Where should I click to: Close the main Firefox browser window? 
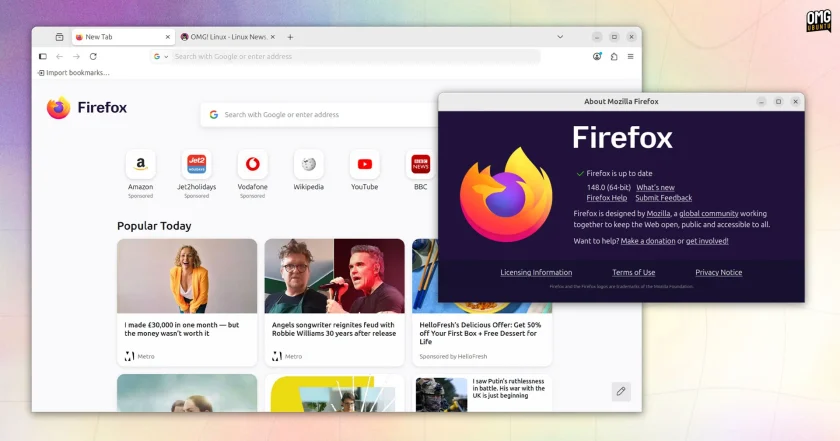click(x=631, y=37)
